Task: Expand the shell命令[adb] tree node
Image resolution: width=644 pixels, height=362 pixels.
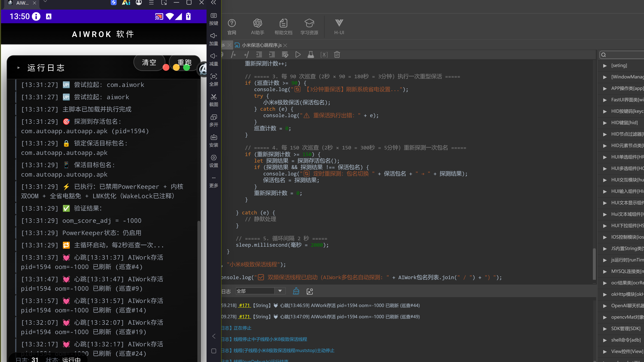Action: tap(605, 340)
